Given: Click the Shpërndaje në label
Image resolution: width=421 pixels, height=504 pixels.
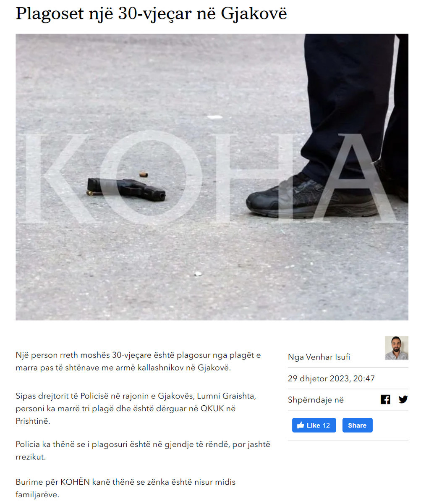Looking at the screenshot, I should click(x=316, y=400).
